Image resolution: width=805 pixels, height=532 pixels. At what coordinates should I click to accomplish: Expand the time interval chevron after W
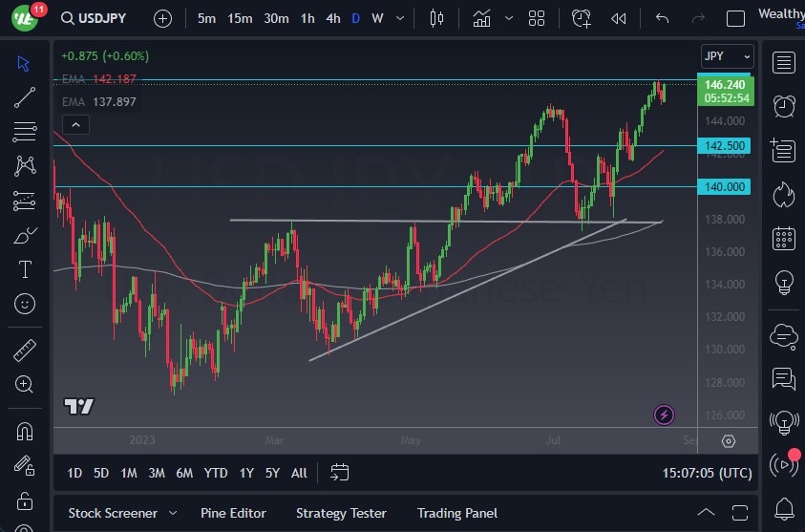coord(401,18)
